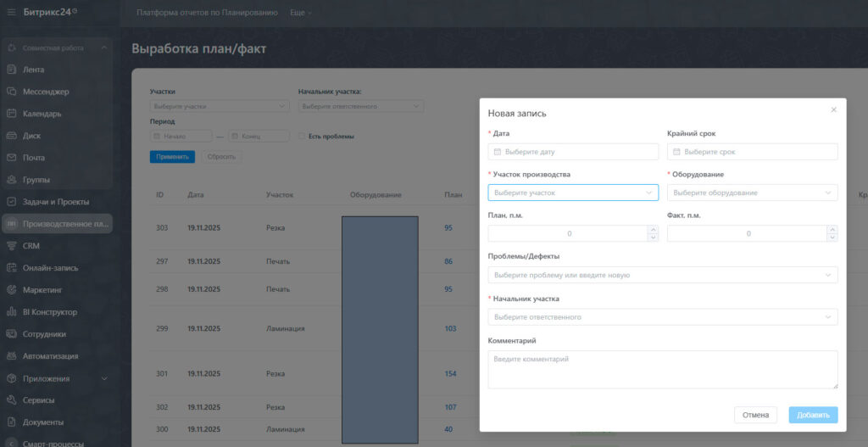Click the Добавить button
This screenshot has height=447, width=868.
click(x=812, y=415)
